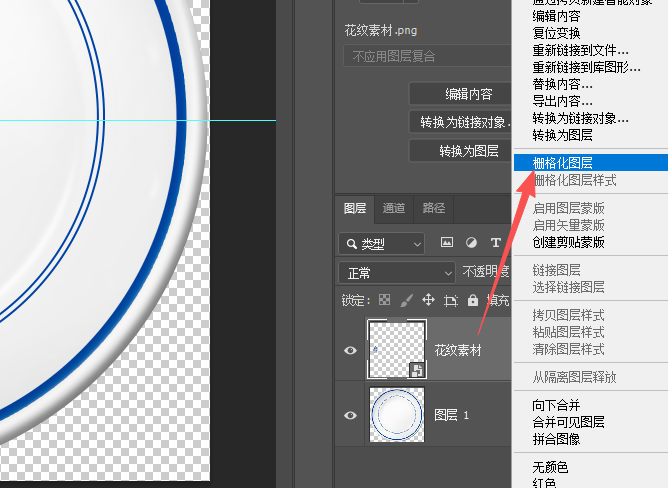The height and width of the screenshot is (488, 668).
Task: Click the 花纹素材 layer name
Action: 458,350
